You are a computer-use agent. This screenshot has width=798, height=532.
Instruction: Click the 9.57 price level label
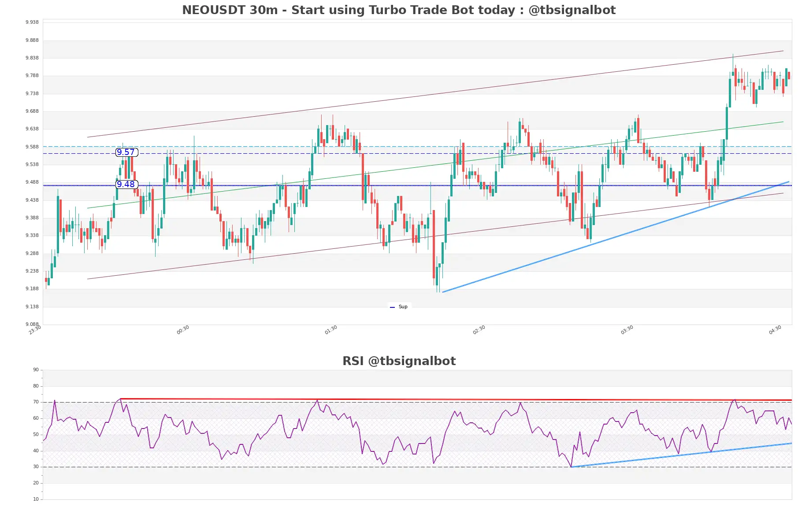127,152
